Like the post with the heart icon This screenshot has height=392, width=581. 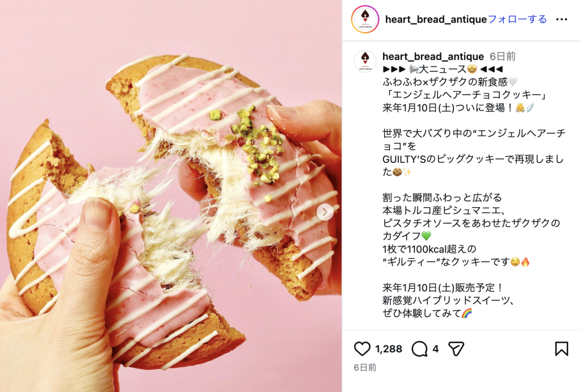click(362, 349)
